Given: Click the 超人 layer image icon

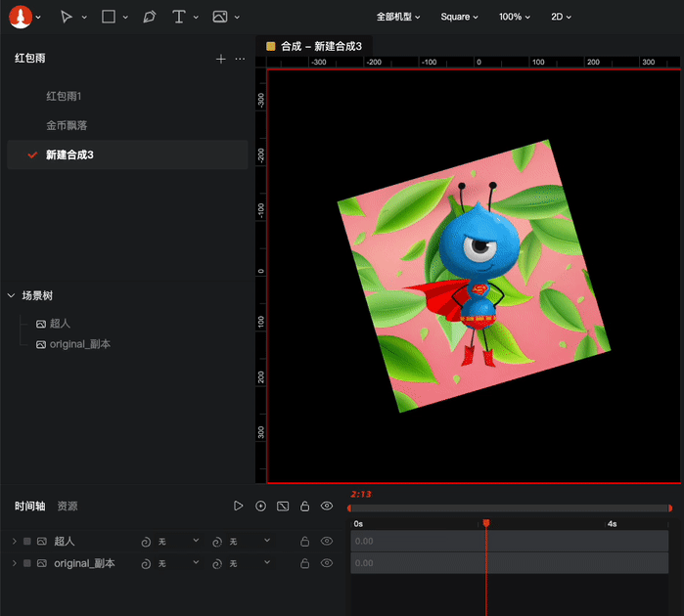Looking at the screenshot, I should 42,541.
